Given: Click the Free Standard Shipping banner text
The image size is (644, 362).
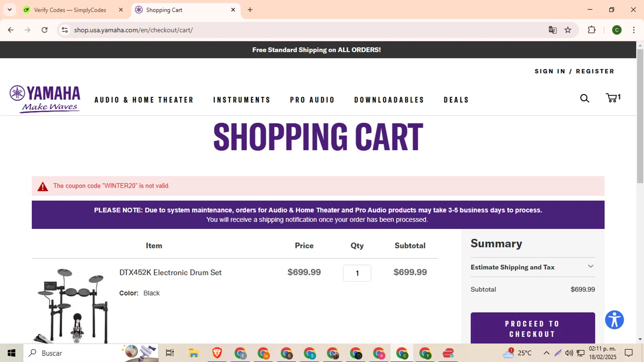Looking at the screenshot, I should coord(316,50).
